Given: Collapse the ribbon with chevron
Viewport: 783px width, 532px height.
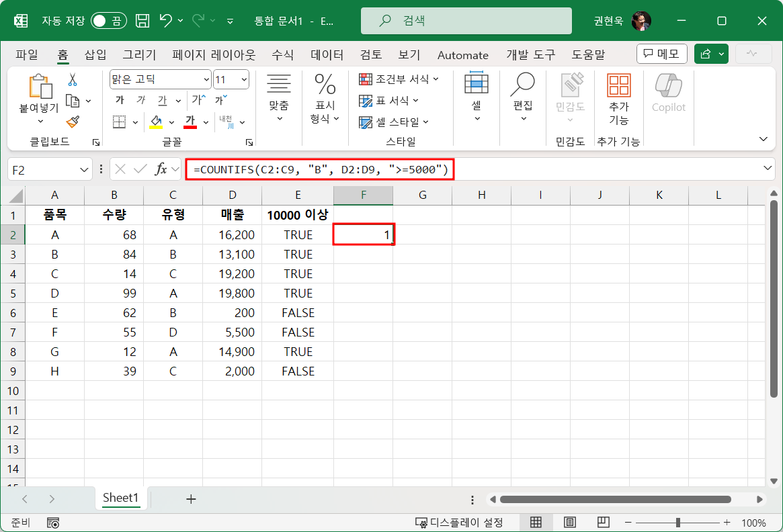Looking at the screenshot, I should pos(763,139).
